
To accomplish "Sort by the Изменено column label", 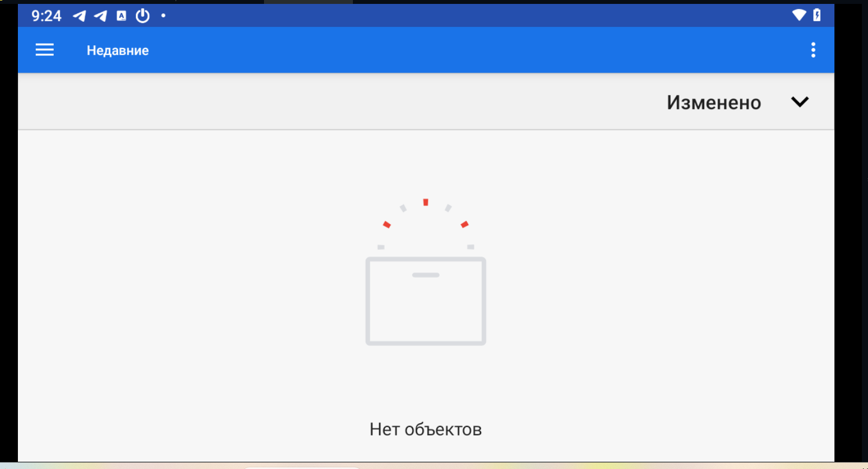I will tap(714, 102).
